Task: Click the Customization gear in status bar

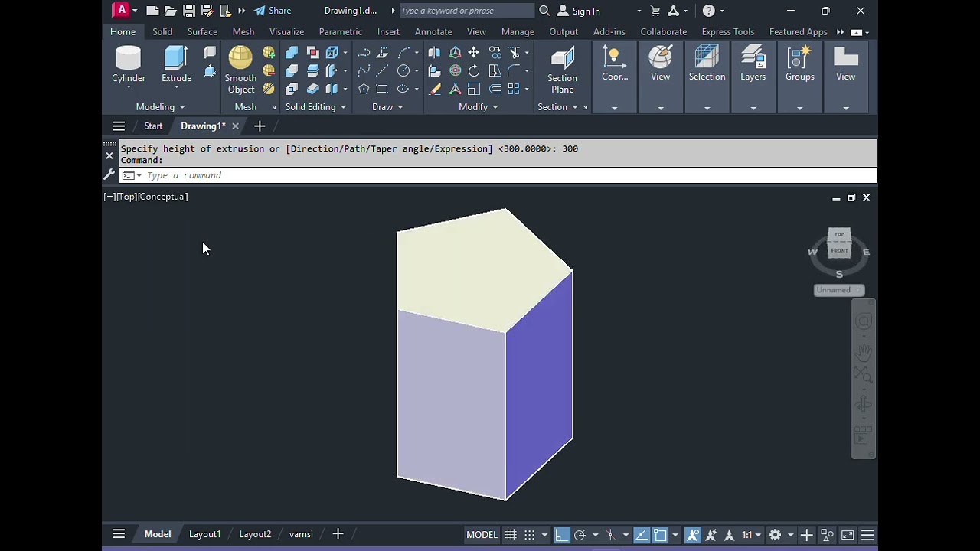Action: click(x=775, y=535)
